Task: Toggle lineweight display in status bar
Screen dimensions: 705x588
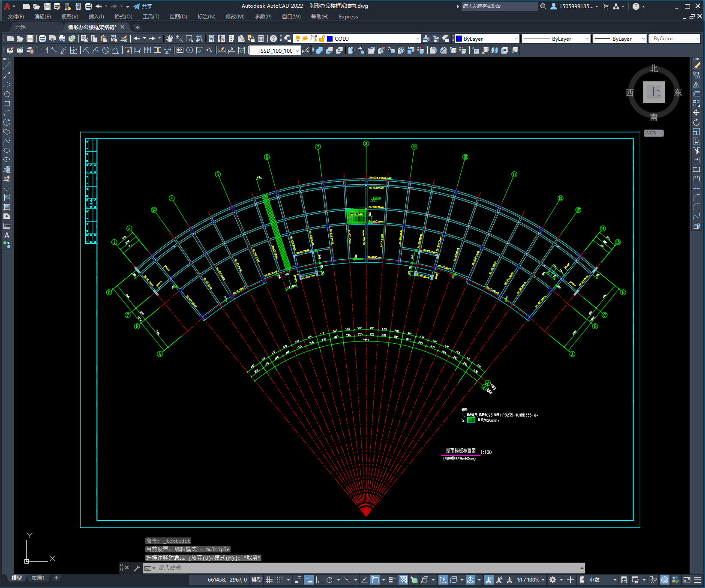Action: [x=392, y=580]
